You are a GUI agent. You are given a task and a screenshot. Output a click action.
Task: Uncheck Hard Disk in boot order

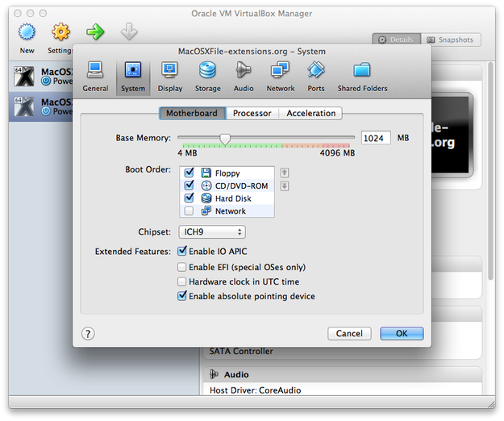[x=189, y=198]
